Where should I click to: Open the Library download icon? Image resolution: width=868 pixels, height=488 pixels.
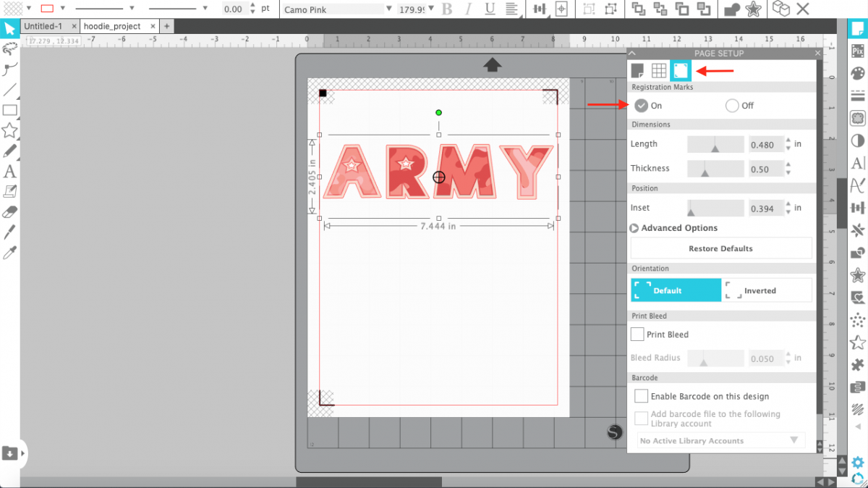tap(10, 453)
